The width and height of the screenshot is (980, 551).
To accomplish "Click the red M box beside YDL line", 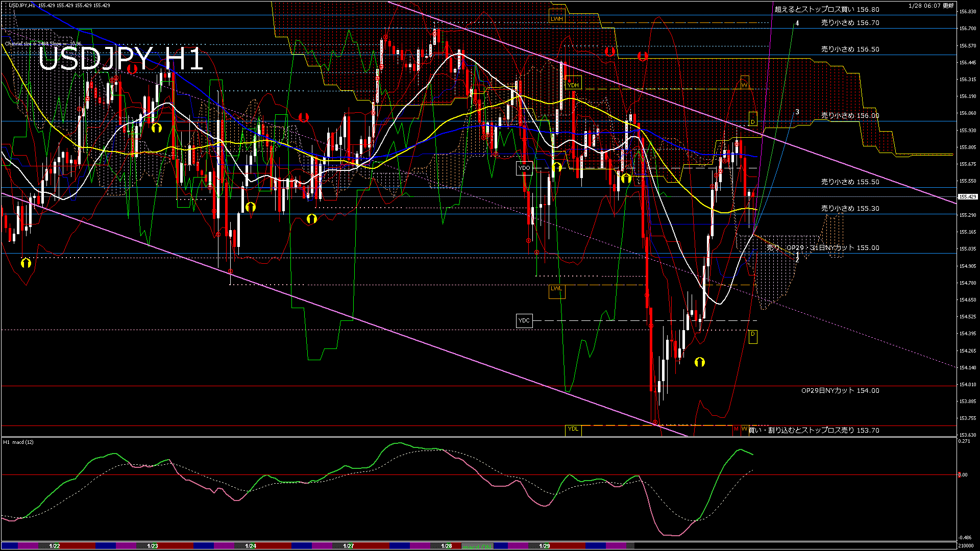I will (x=736, y=429).
